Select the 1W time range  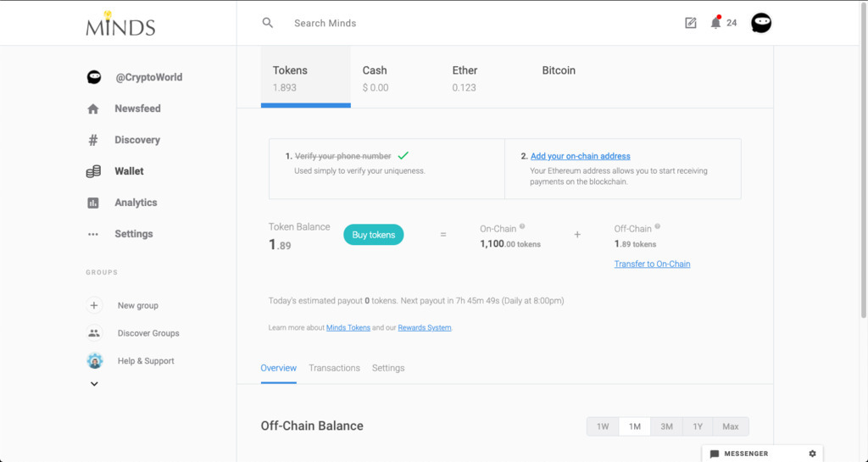[x=603, y=426]
